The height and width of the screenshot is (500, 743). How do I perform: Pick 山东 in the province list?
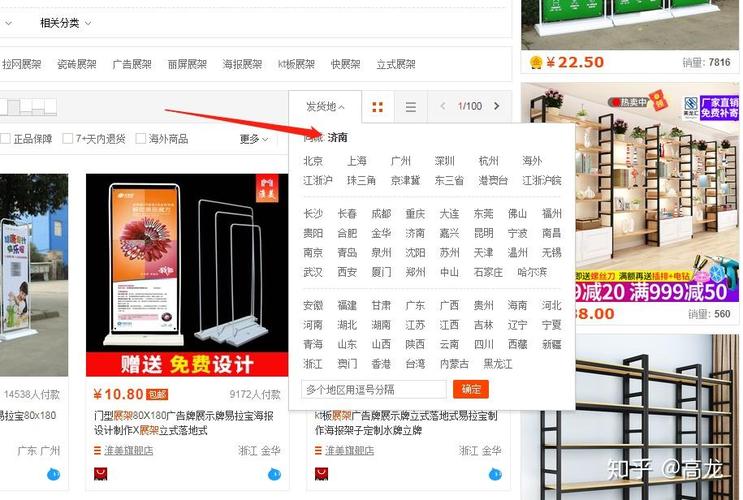coord(347,345)
